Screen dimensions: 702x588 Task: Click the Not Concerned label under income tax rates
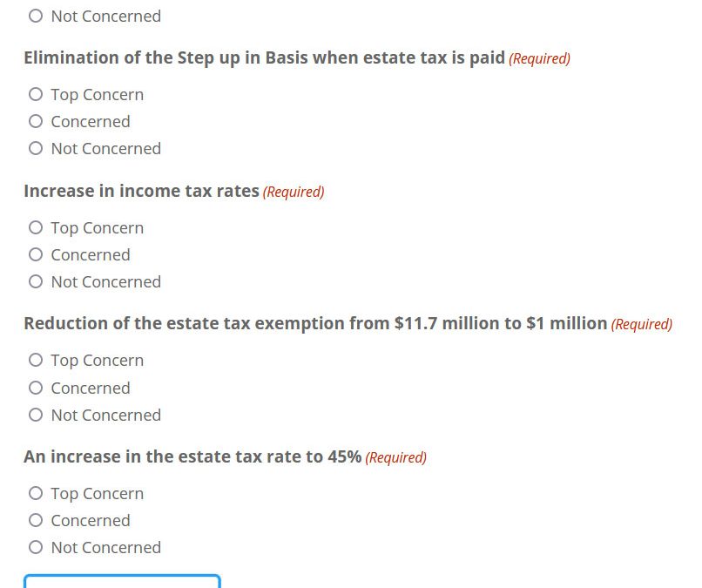coord(106,282)
